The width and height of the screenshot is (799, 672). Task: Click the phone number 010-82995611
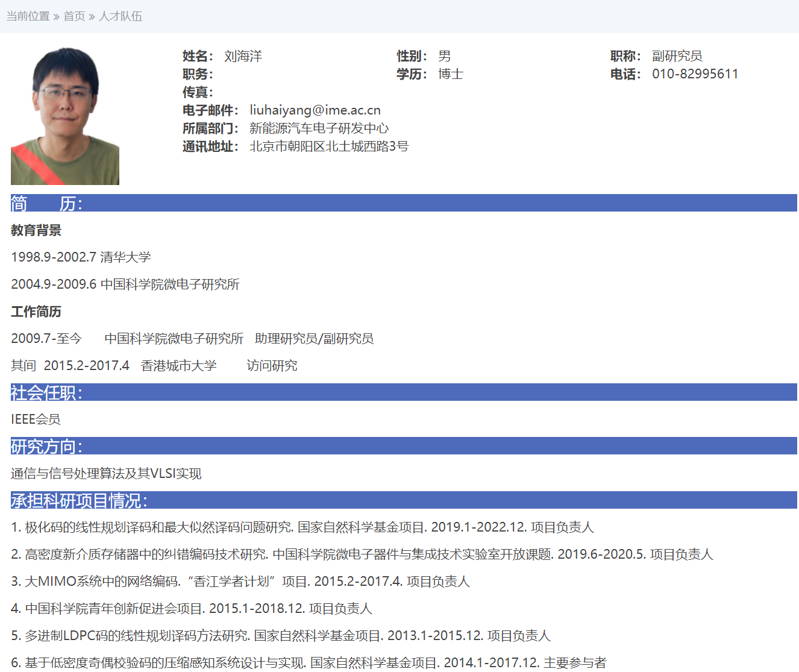pos(695,74)
